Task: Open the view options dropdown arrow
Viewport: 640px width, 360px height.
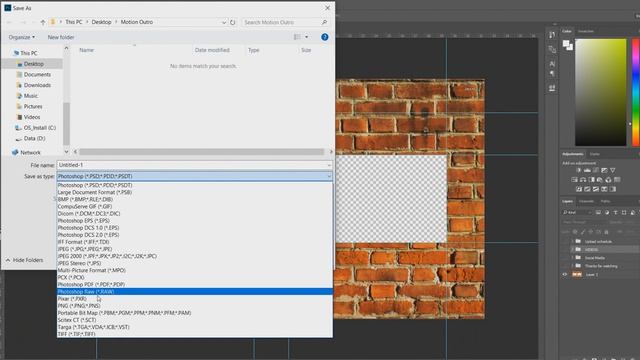Action: pyautogui.click(x=307, y=37)
